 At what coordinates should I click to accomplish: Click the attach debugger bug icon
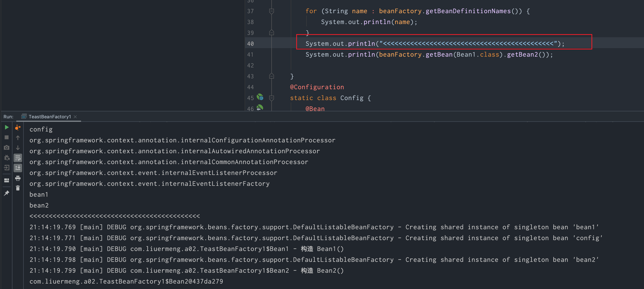[7, 158]
